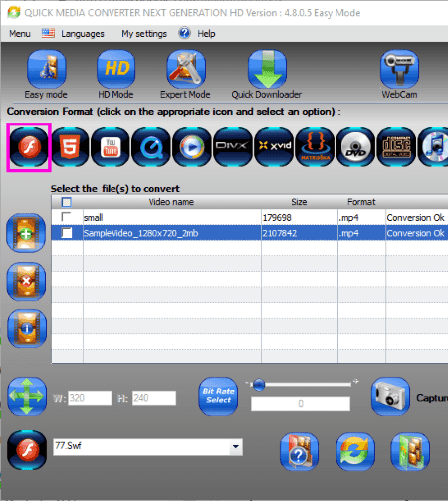Click the H height field showing 240
The width and height of the screenshot is (448, 501).
coord(154,398)
